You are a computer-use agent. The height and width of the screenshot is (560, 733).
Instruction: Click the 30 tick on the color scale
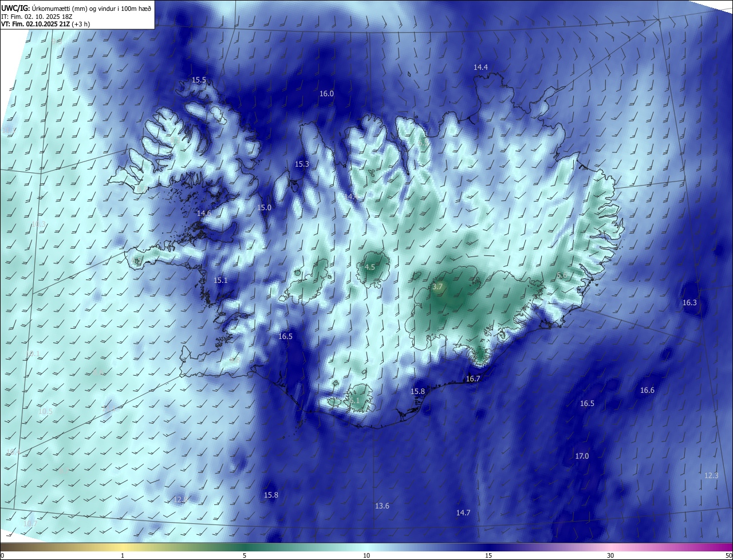point(610,556)
